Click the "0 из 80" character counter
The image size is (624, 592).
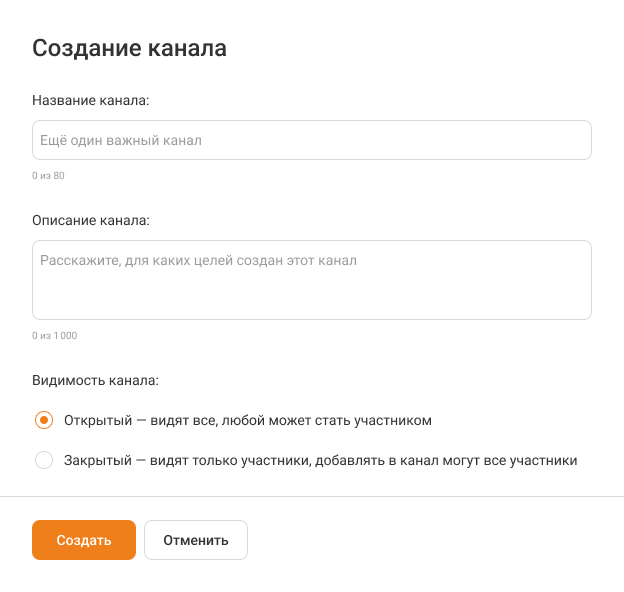[x=48, y=176]
